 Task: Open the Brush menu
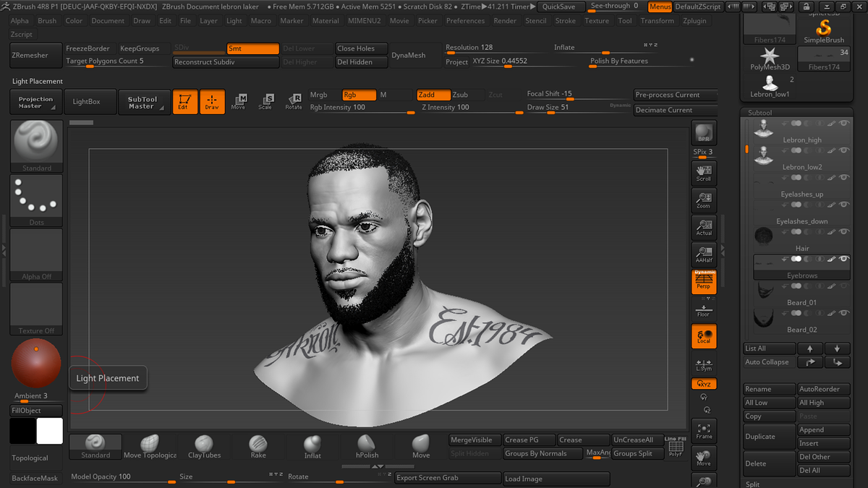point(47,21)
